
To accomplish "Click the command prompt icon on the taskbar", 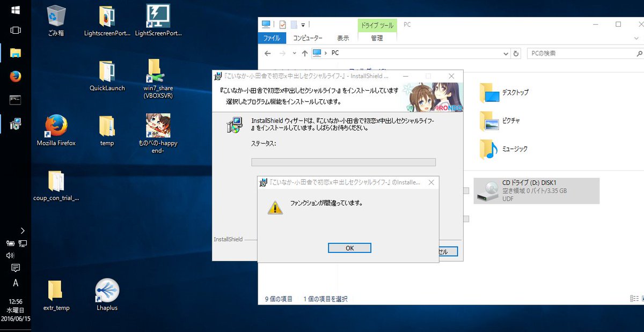I will pyautogui.click(x=16, y=100).
